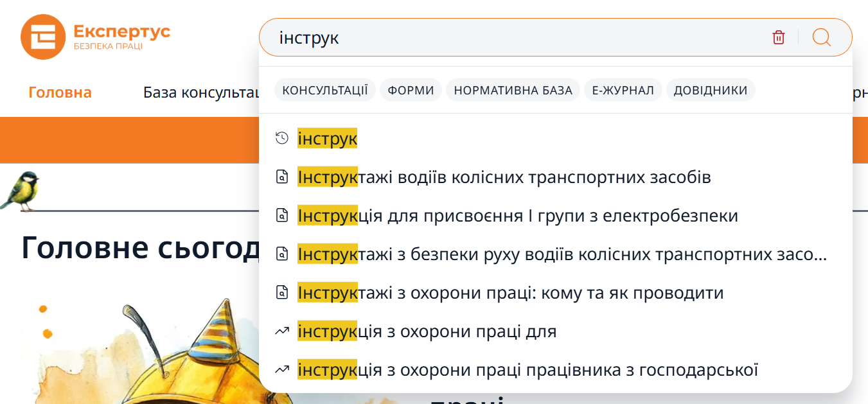Screen dimensions: 868x404
Task: Clear search with the trash icon
Action: point(778,38)
